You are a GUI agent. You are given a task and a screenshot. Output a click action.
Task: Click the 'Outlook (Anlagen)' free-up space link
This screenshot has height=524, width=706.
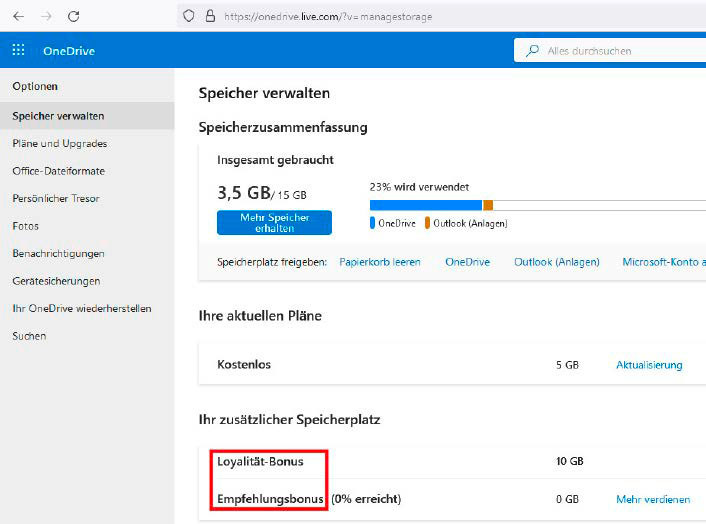coord(557,262)
